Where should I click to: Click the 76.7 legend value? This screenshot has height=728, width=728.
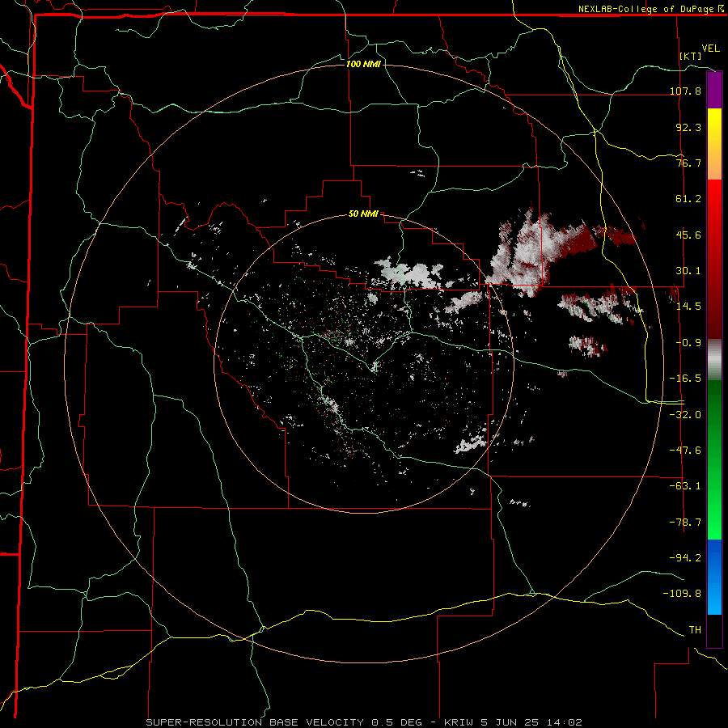(688, 163)
